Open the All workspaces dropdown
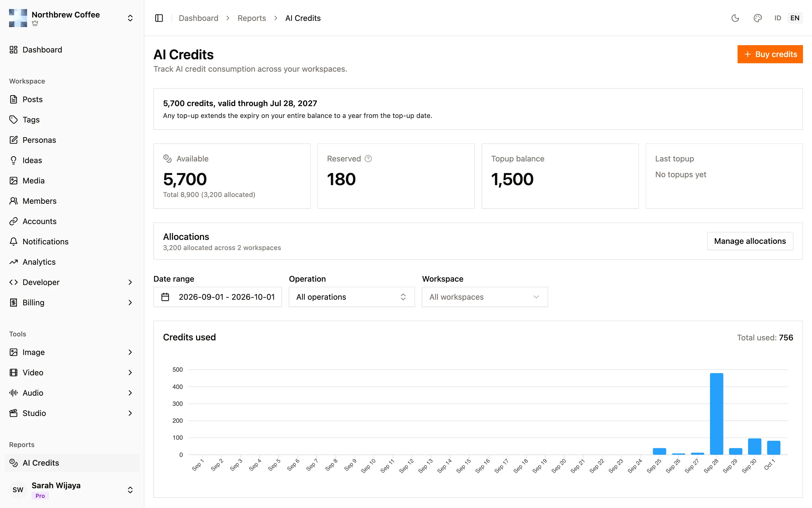Image resolution: width=812 pixels, height=508 pixels. [x=484, y=297]
